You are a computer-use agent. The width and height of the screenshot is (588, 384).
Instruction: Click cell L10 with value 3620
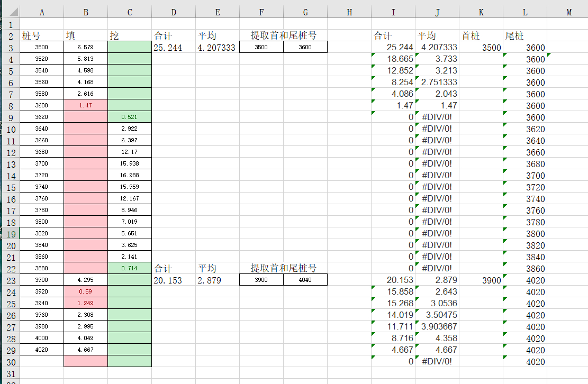click(525, 129)
